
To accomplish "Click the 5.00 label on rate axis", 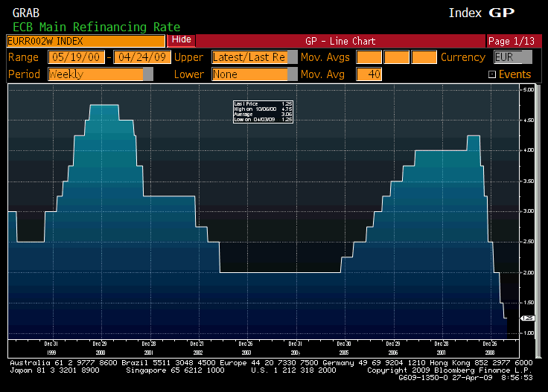I will click(529, 90).
